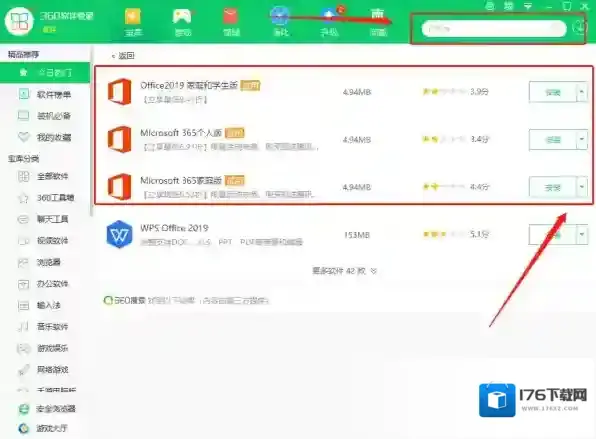Image resolution: width=596 pixels, height=439 pixels.
Task: Go back with 返回 link
Action: click(x=123, y=56)
